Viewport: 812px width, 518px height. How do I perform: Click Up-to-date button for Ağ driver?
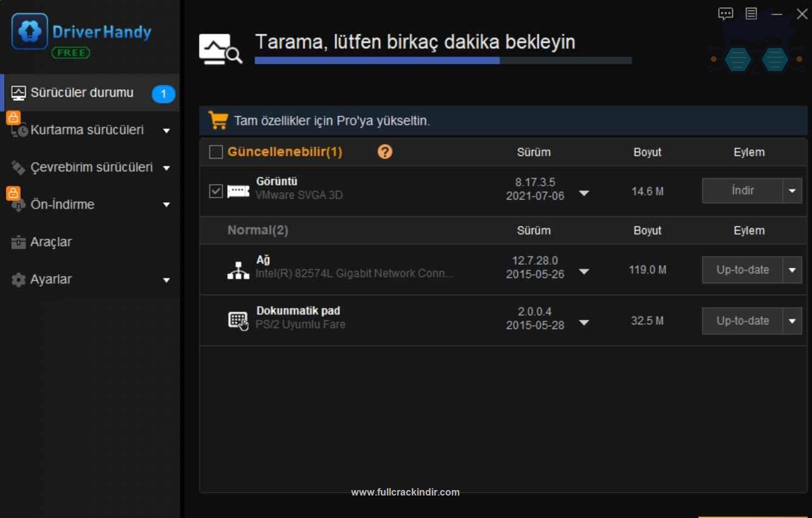tap(742, 270)
